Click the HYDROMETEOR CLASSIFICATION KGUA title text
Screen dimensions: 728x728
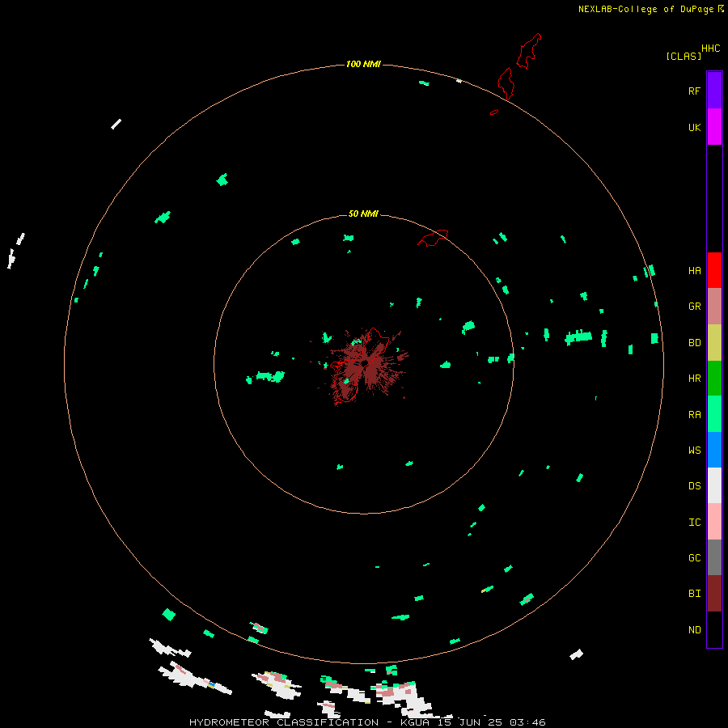coord(367,722)
